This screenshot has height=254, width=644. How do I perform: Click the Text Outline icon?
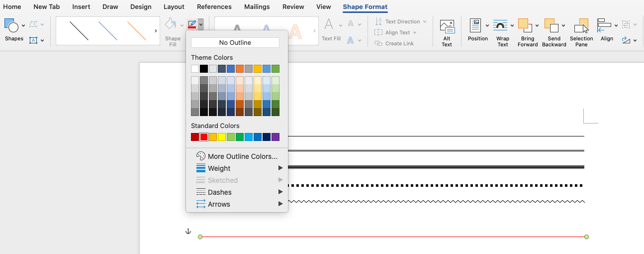[x=351, y=23]
